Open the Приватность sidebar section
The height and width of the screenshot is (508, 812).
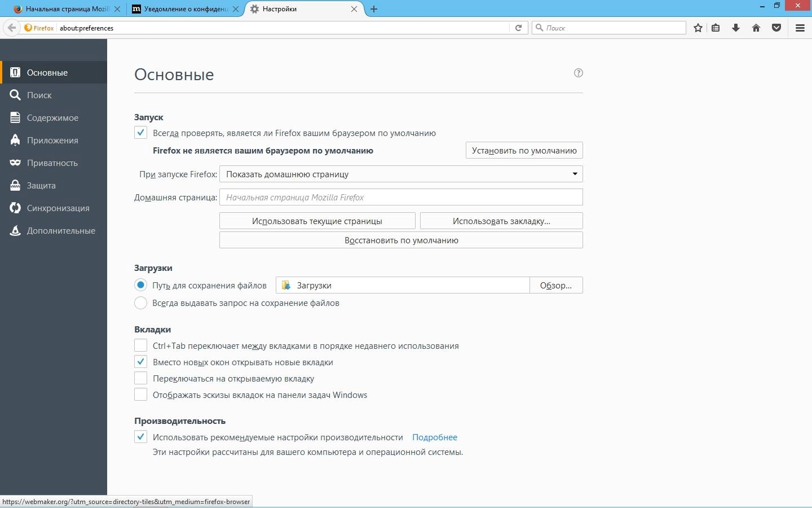pos(54,163)
